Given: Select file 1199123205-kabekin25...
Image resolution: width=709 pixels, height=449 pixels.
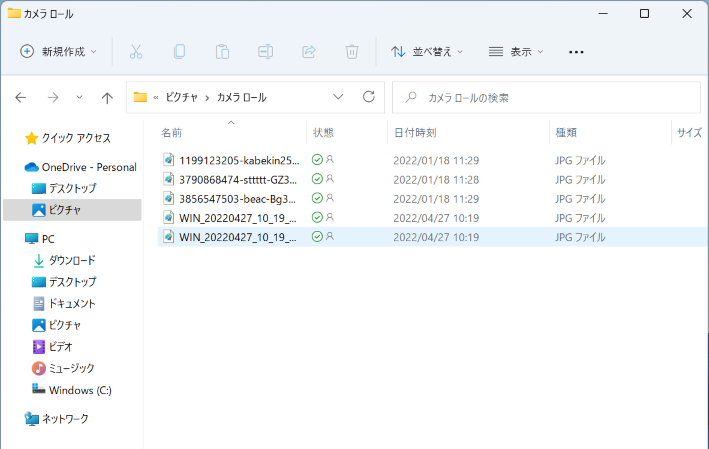Looking at the screenshot, I should click(x=239, y=160).
